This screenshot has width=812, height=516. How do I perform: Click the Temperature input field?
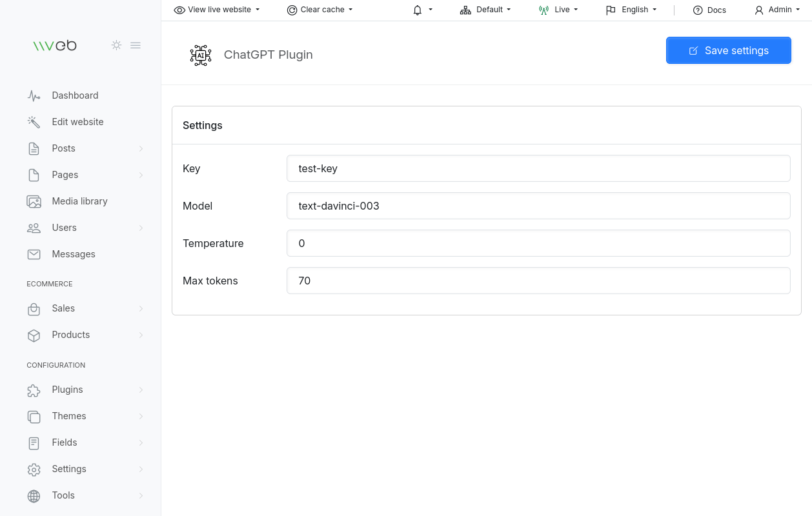tap(538, 243)
